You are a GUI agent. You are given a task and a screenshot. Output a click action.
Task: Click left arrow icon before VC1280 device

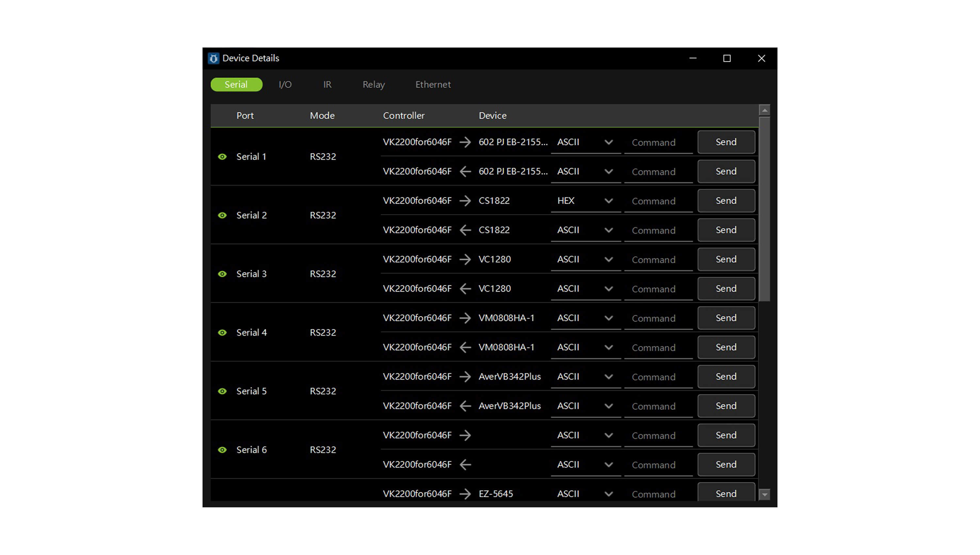tap(465, 289)
